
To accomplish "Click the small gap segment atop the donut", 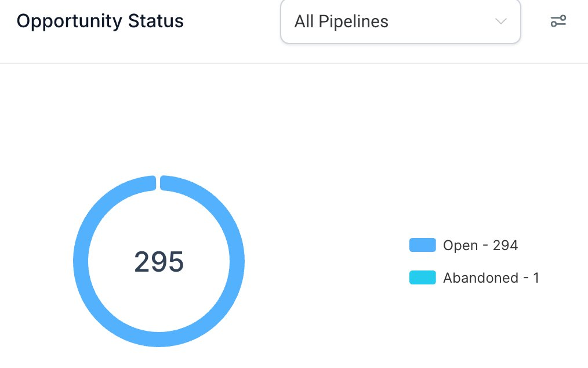I will [158, 182].
